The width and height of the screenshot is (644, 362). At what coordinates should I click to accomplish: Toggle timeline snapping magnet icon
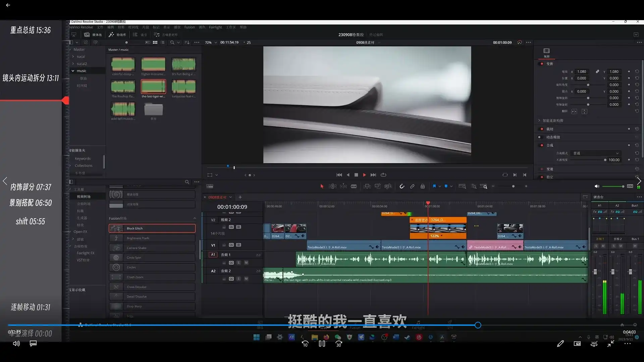(402, 186)
